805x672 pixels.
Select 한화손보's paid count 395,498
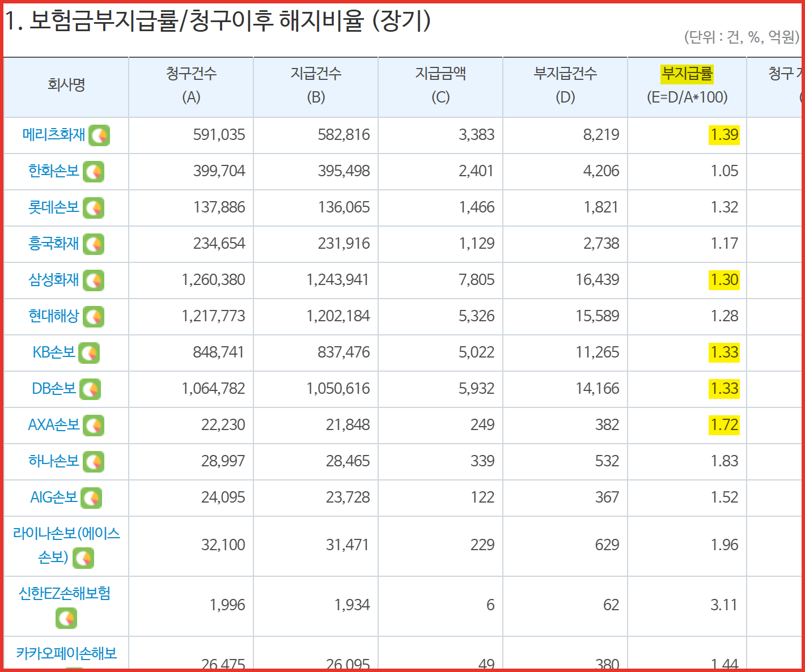[x=344, y=171]
